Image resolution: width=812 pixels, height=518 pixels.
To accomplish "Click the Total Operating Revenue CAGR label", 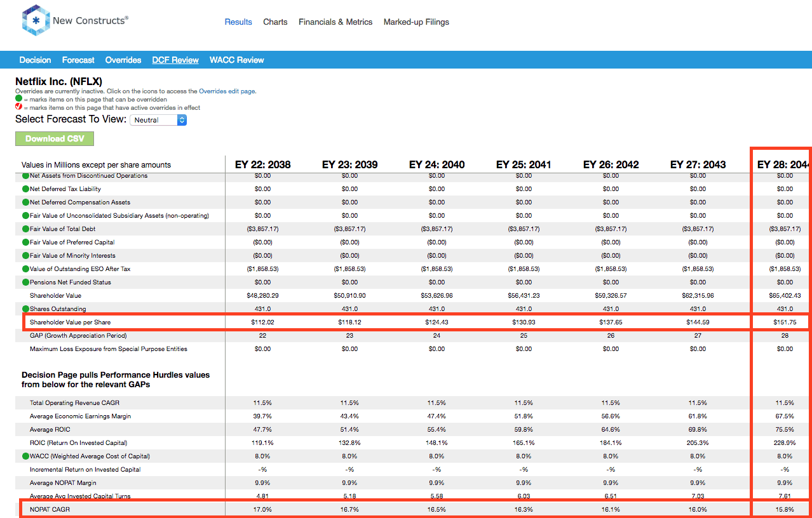I will [x=74, y=403].
